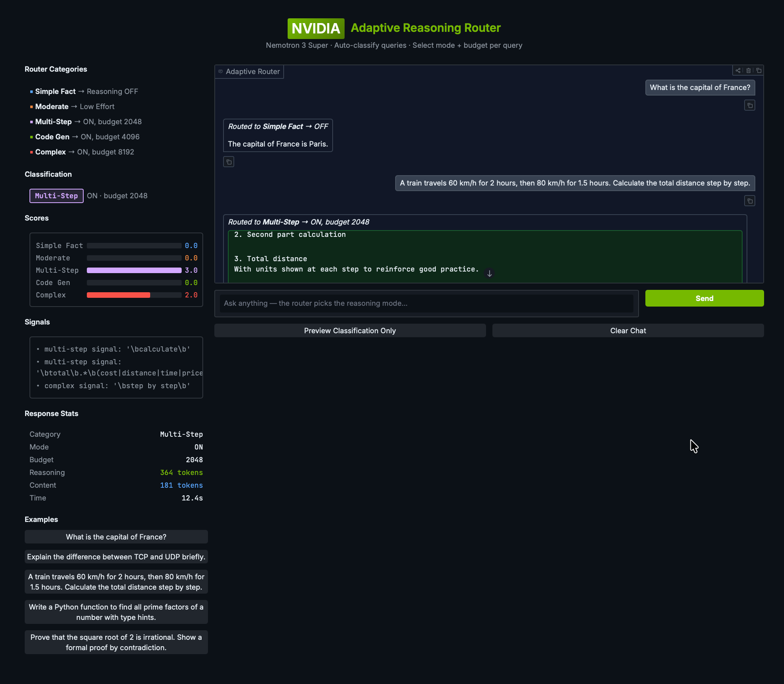Share the conversation via the share icon
The image size is (784, 684).
(738, 70)
